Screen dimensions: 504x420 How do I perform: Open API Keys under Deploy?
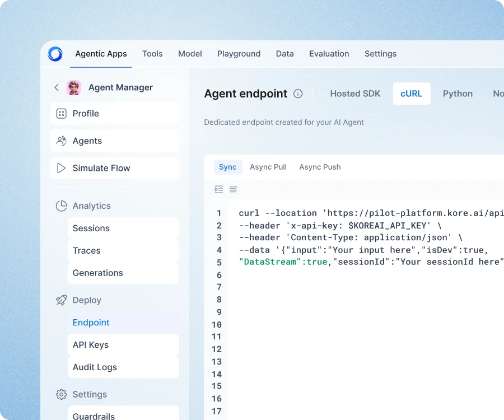(x=123, y=345)
